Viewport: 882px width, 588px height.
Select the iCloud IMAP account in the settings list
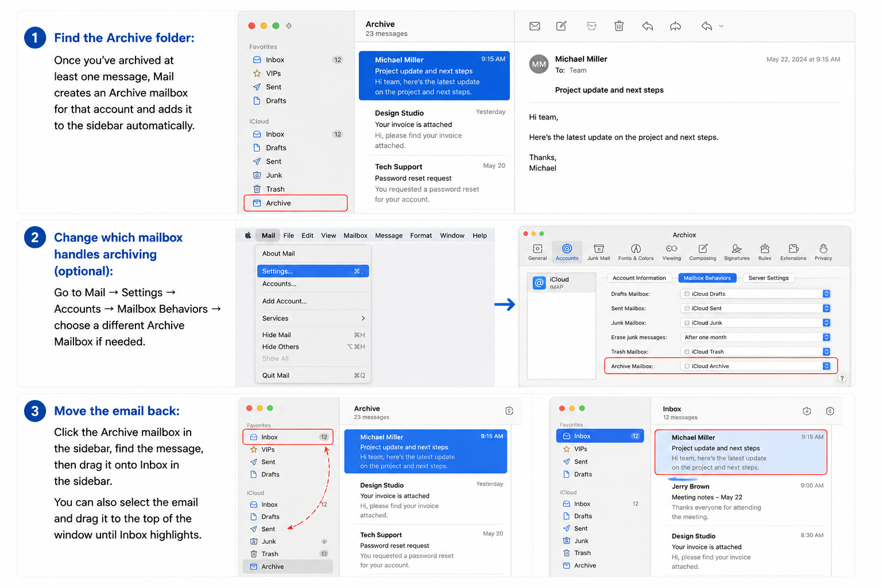point(562,283)
